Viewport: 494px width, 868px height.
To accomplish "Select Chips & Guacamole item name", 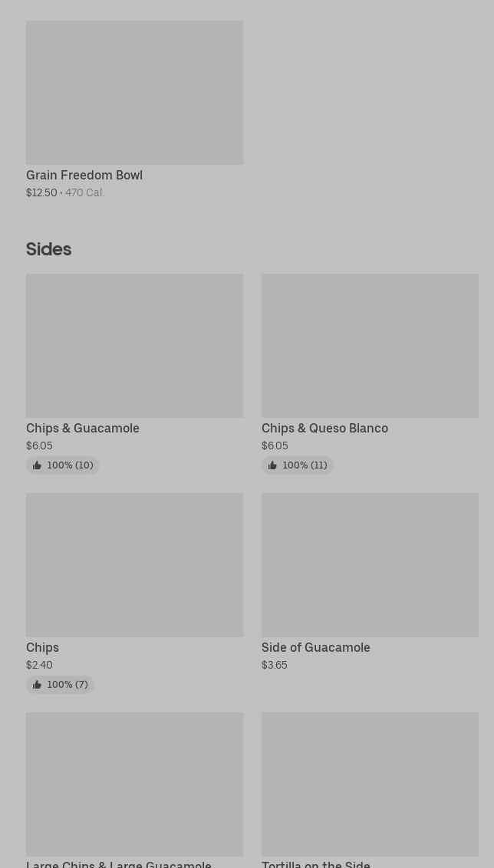I will tap(83, 428).
